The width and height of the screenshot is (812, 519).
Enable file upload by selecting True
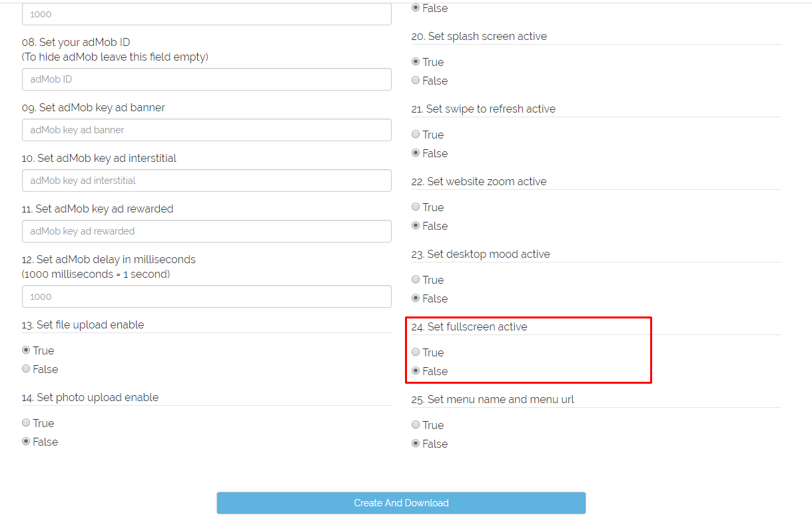(x=25, y=350)
